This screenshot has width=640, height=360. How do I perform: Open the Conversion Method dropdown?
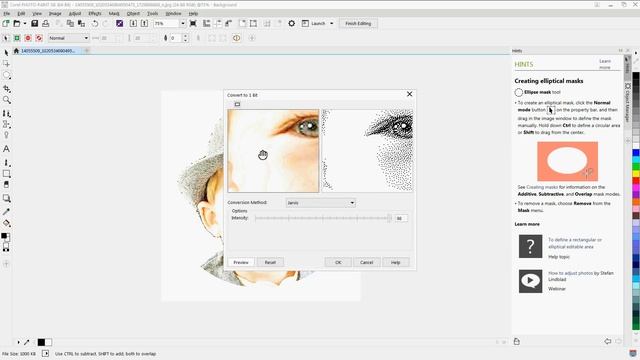(320, 203)
